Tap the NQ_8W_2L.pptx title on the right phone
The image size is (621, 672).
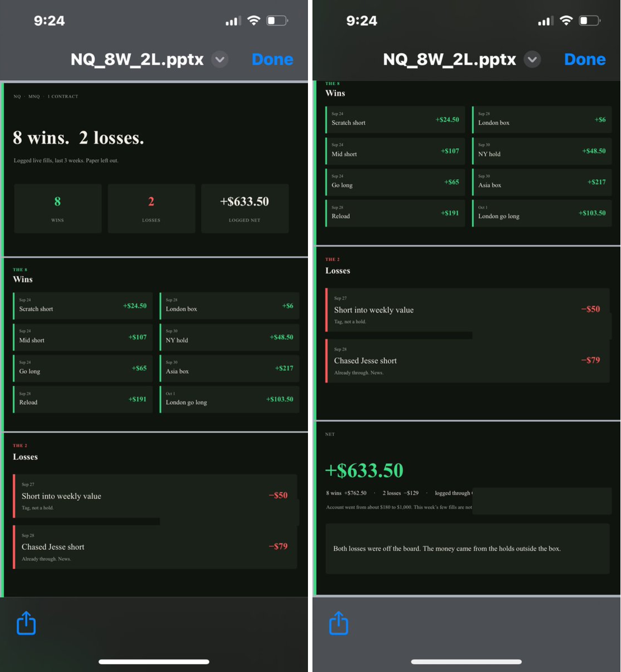[x=450, y=59]
